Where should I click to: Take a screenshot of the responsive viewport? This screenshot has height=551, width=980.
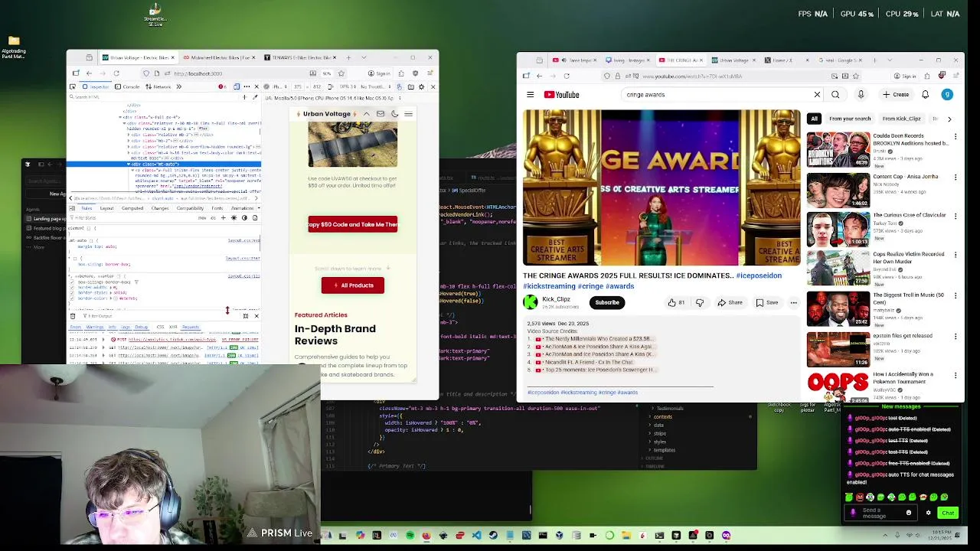tap(411, 86)
